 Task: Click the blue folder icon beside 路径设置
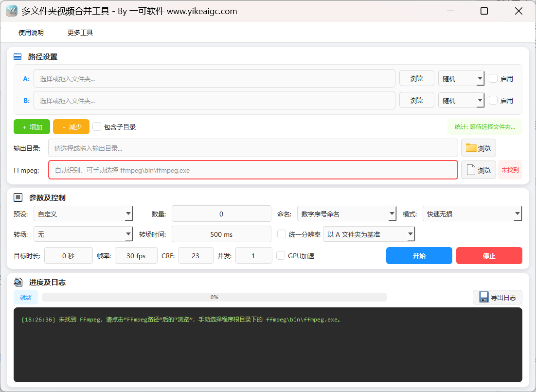(18, 56)
